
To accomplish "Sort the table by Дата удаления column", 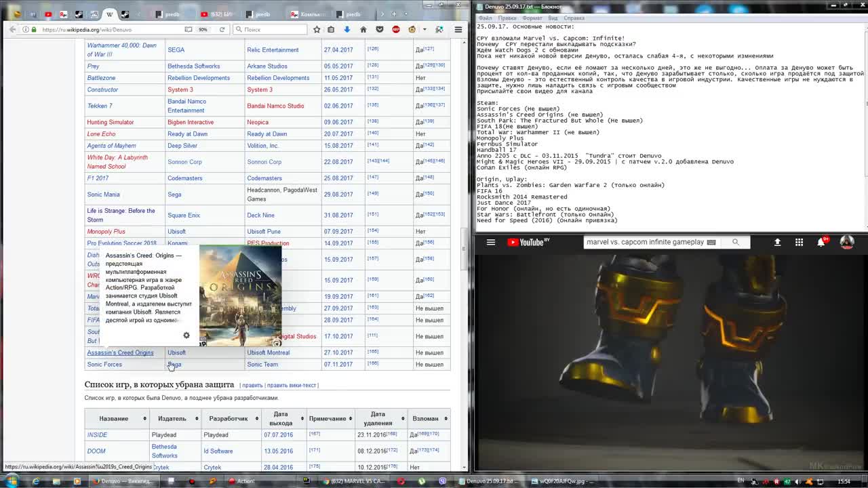I will coord(381,418).
